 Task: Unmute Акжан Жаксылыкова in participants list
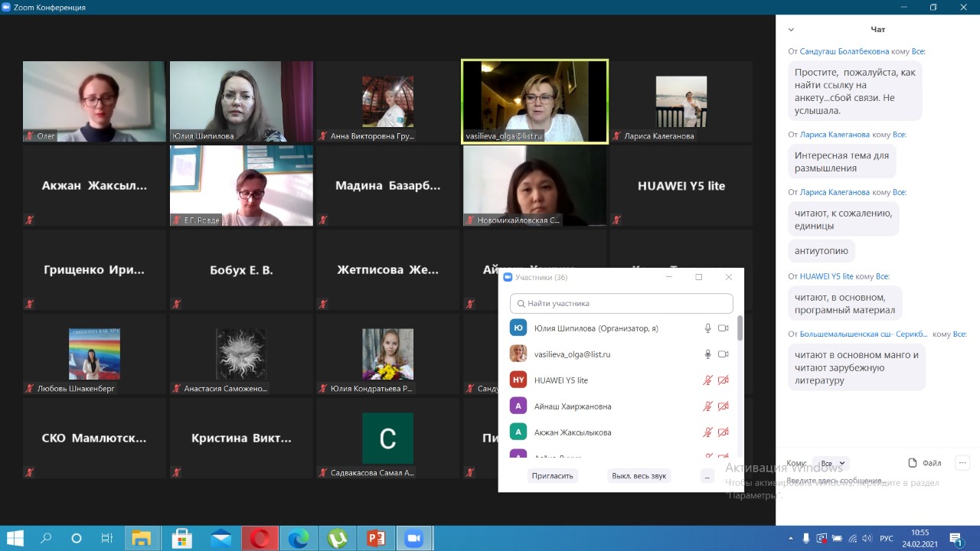[708, 432]
